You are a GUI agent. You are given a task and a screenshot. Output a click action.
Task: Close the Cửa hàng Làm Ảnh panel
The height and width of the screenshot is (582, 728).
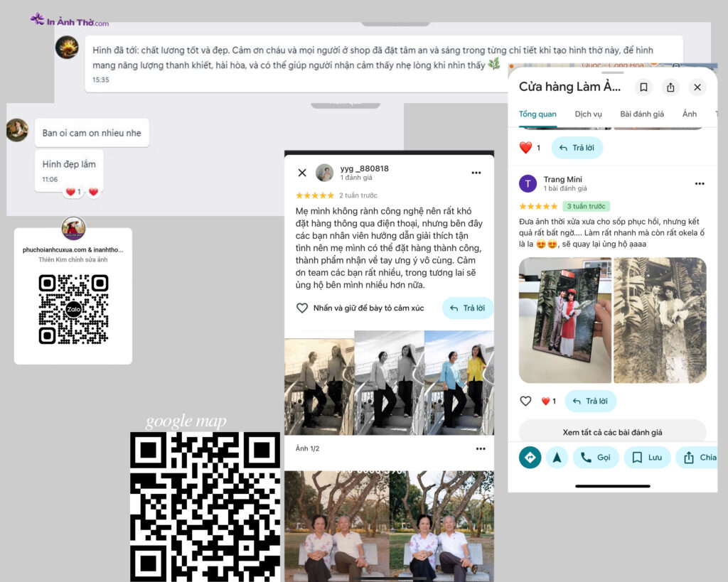[697, 87]
